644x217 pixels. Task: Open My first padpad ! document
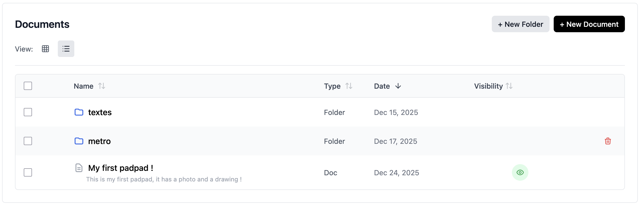coord(120,168)
